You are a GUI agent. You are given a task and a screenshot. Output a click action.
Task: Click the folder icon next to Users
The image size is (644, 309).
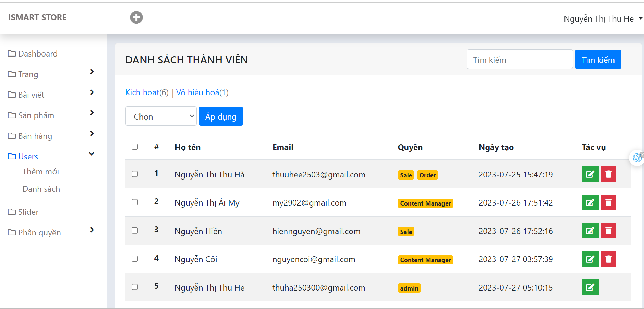tap(11, 156)
